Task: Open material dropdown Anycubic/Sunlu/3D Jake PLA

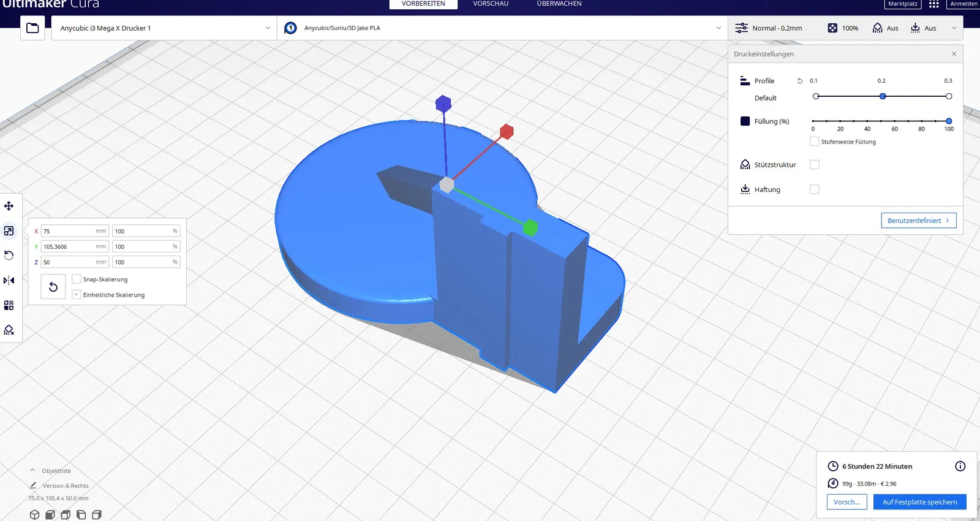Action: point(502,28)
